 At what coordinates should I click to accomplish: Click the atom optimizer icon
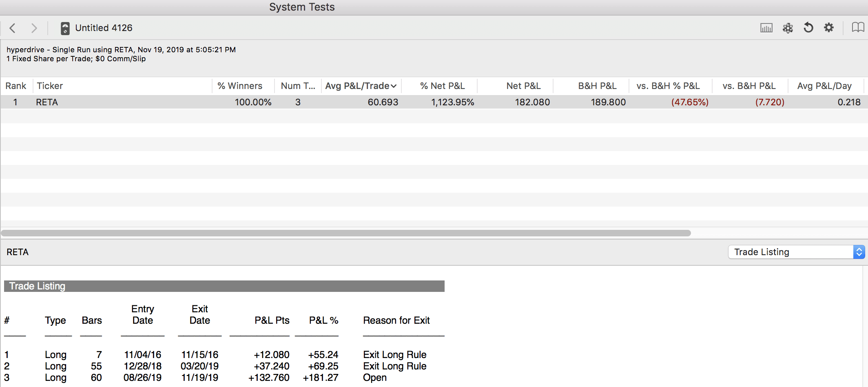[x=787, y=28]
